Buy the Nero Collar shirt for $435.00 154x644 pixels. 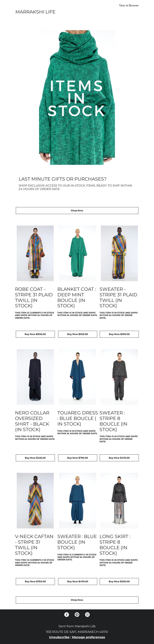click(x=35, y=458)
